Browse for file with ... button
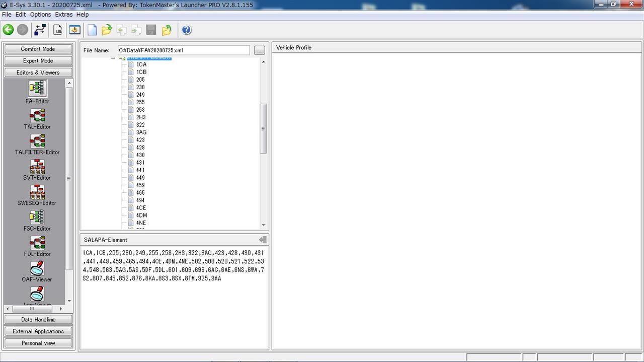 [259, 50]
